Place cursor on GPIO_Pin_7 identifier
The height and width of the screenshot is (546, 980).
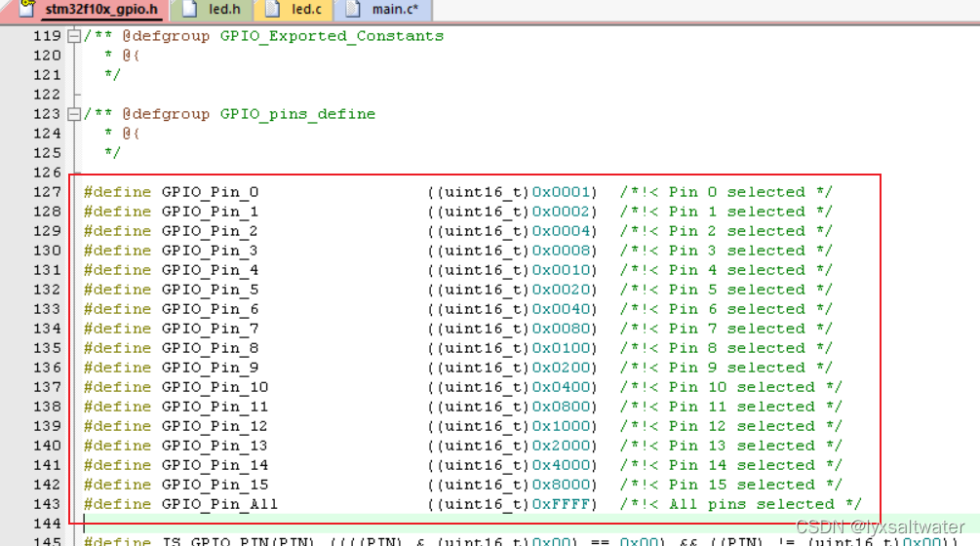[210, 329]
